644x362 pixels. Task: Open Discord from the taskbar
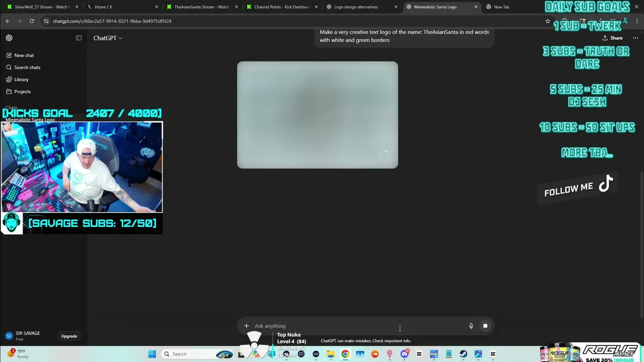405,354
